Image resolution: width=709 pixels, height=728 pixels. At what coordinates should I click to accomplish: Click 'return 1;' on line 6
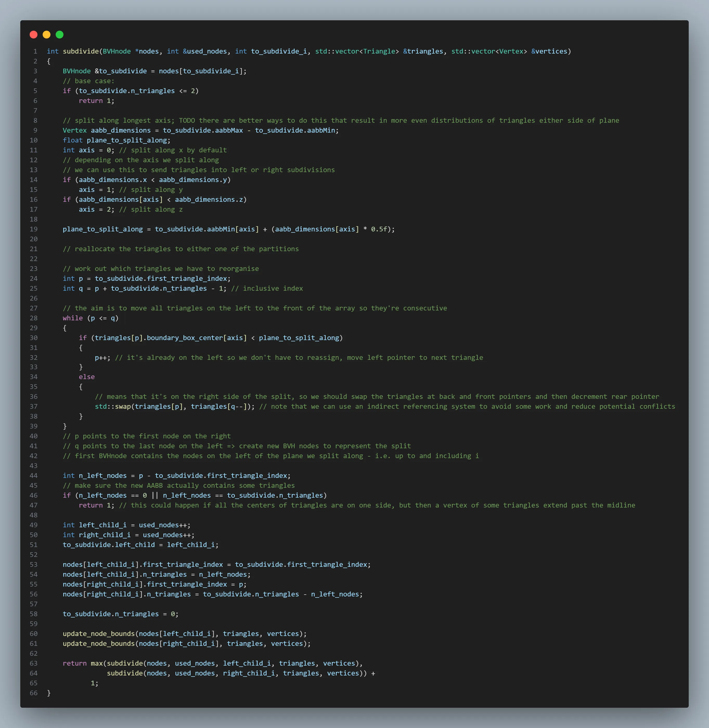click(x=96, y=101)
